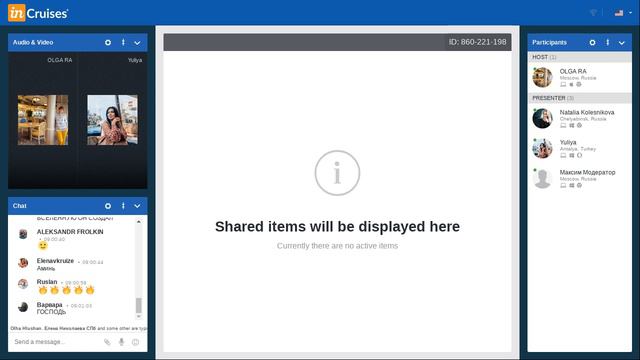Screen dimensions: 640x360
Task: Click the info icon in shared area
Action: 337,173
